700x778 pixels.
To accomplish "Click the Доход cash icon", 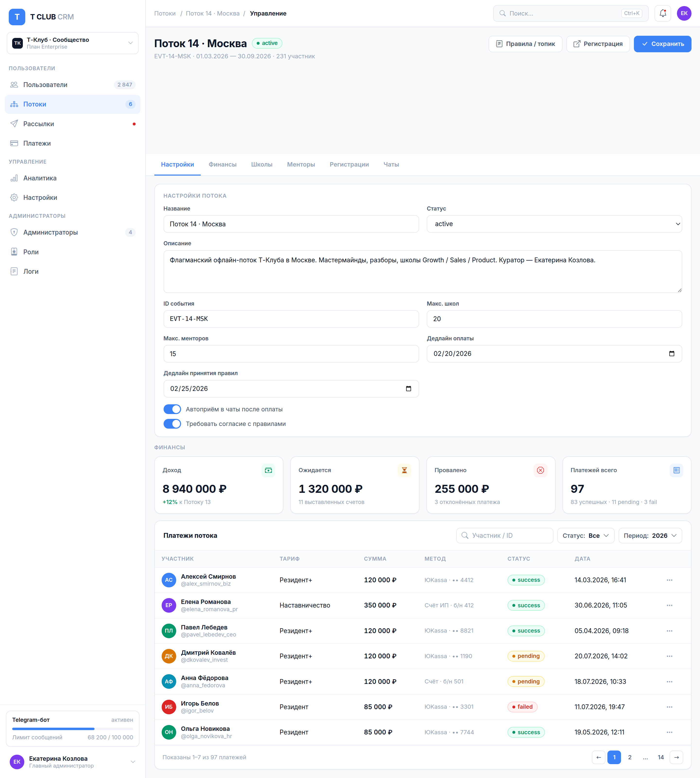I will pos(268,470).
